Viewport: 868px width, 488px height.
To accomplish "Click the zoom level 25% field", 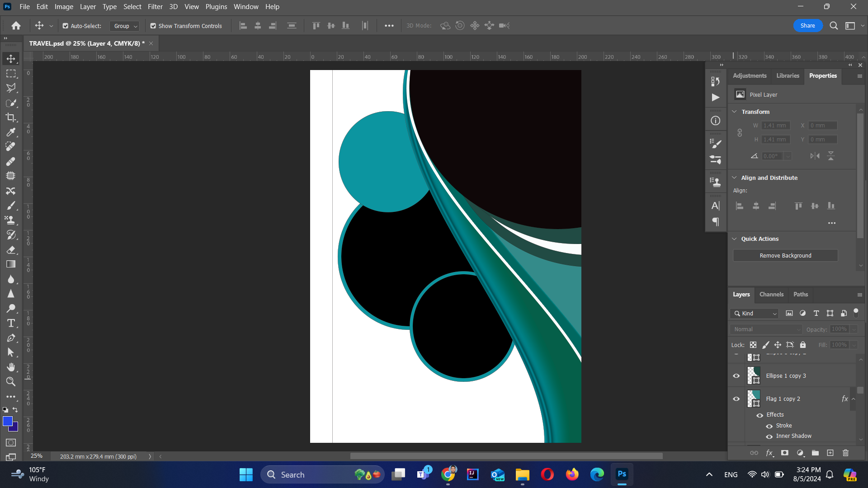I will pos(37,456).
